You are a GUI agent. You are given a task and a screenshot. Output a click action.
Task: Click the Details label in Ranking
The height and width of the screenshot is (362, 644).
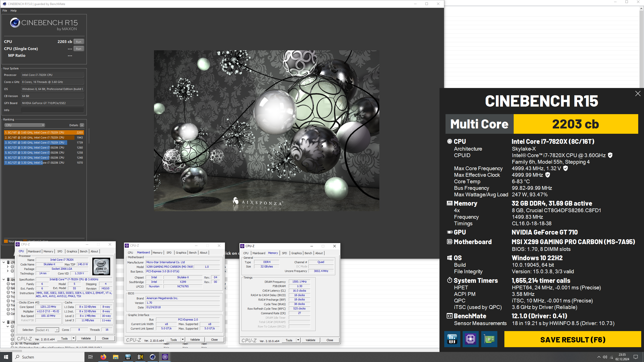pyautogui.click(x=74, y=125)
